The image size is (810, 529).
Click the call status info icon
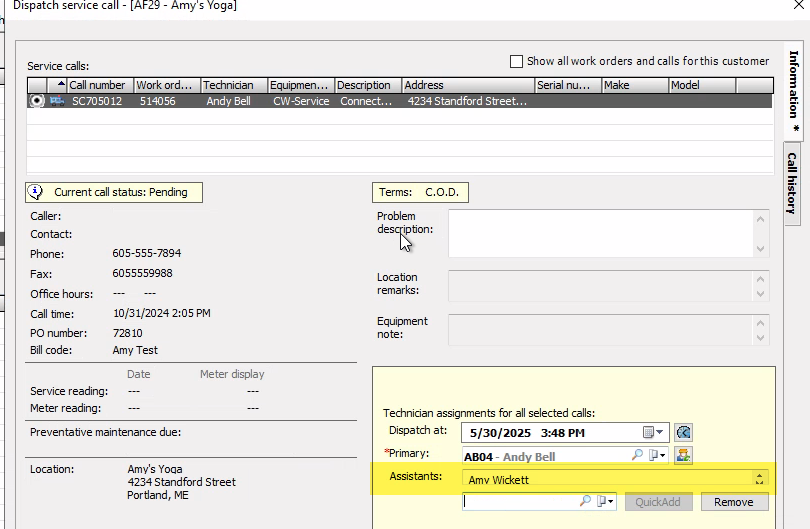click(35, 192)
